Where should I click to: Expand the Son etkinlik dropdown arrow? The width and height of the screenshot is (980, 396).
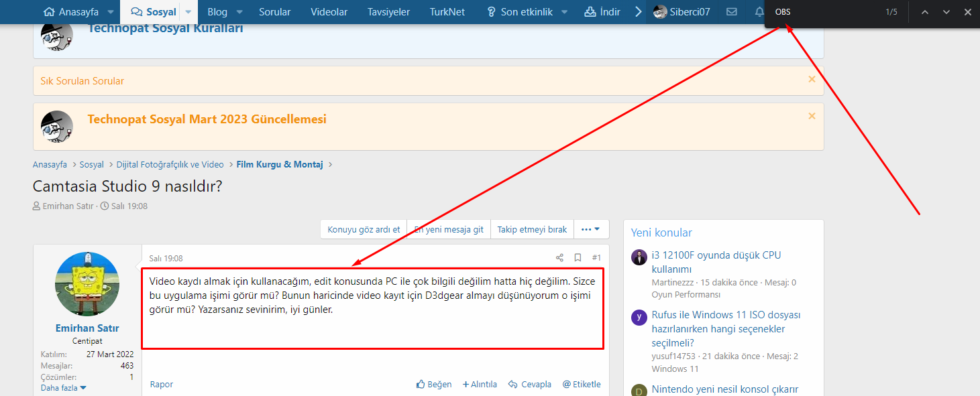[x=564, y=12]
